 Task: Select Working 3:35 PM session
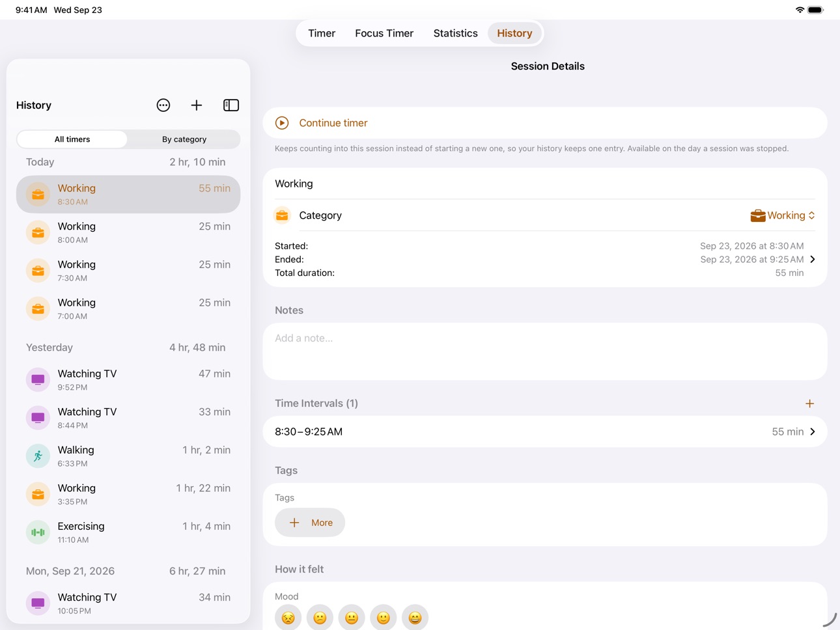tap(128, 495)
